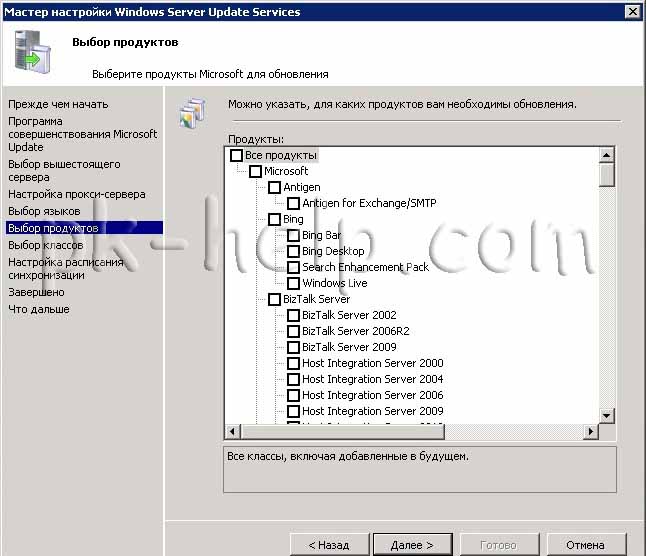The image size is (646, 556).
Task: Click "BizTalk Server 2006R2" label text
Action: click(x=356, y=331)
